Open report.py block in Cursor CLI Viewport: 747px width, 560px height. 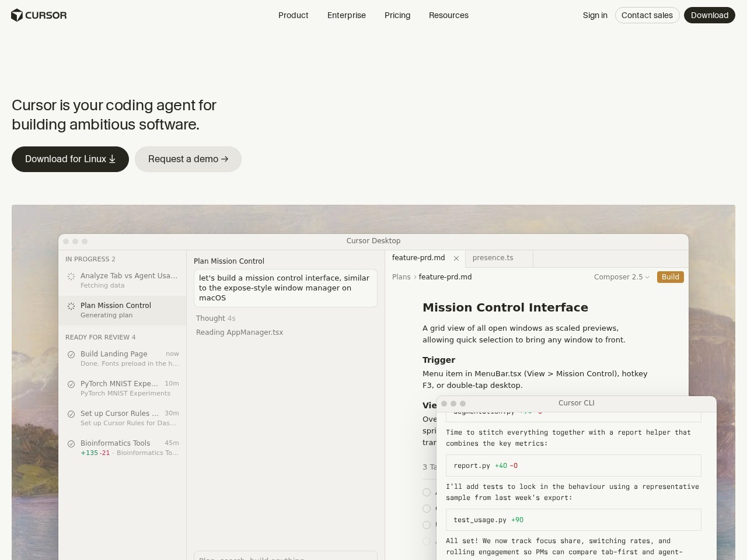pos(574,466)
